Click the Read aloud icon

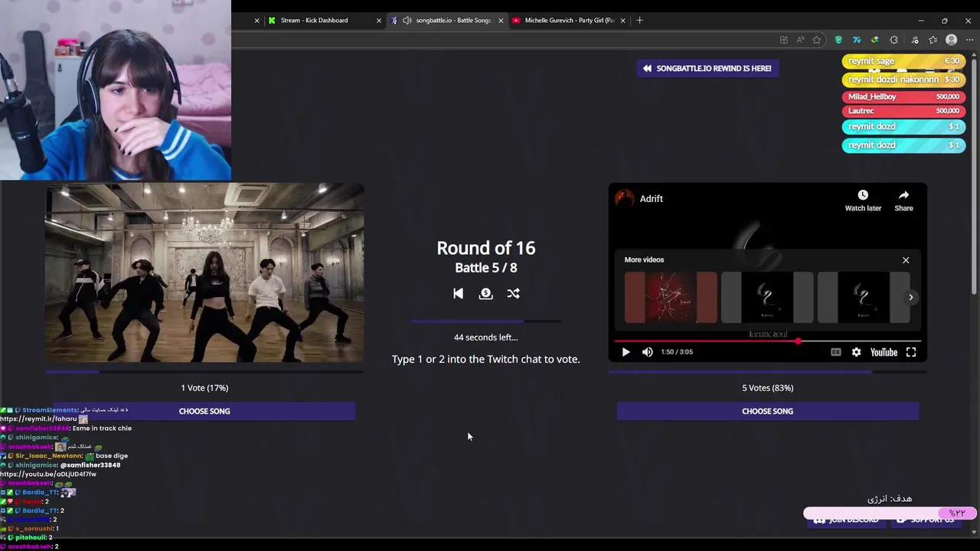(x=800, y=40)
